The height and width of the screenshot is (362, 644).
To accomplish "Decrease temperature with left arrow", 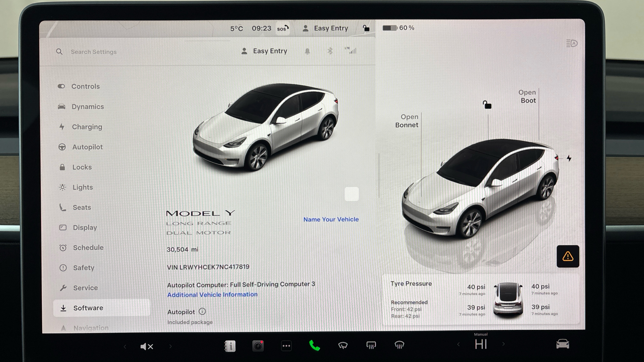I will click(x=458, y=344).
